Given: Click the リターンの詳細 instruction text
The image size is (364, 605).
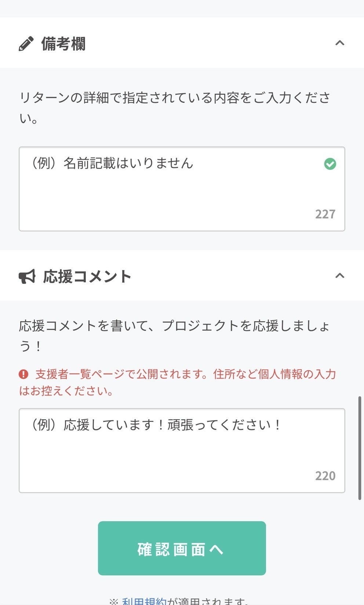Looking at the screenshot, I should point(175,98).
